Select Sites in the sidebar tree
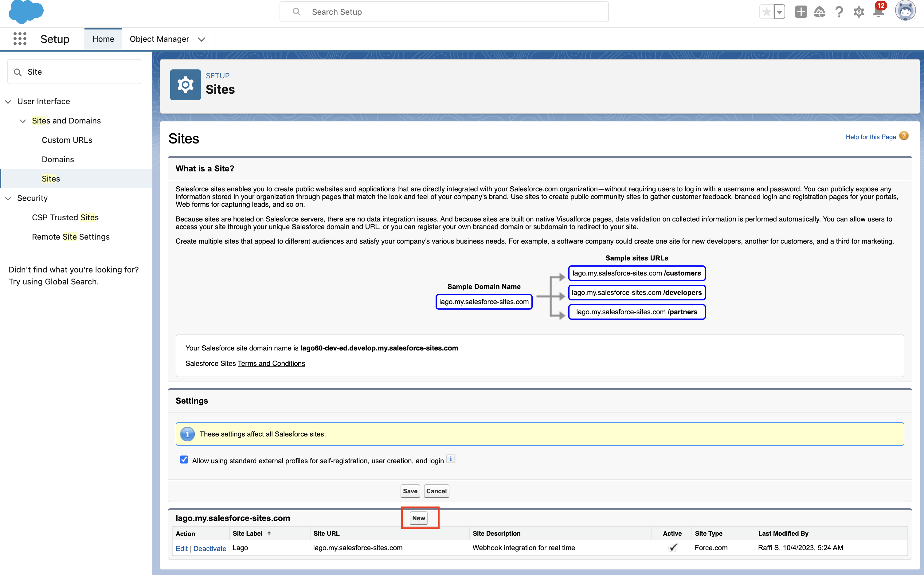This screenshot has width=924, height=575. (51, 179)
